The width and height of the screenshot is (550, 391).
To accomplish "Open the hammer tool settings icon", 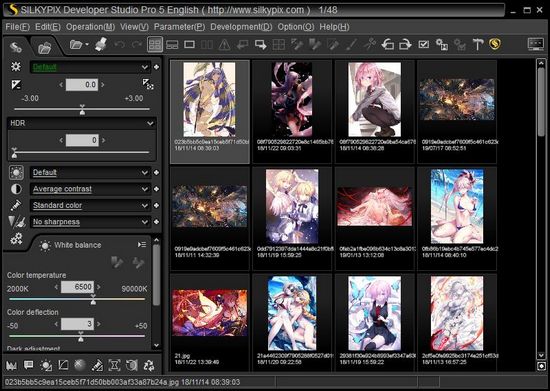I will click(x=478, y=45).
